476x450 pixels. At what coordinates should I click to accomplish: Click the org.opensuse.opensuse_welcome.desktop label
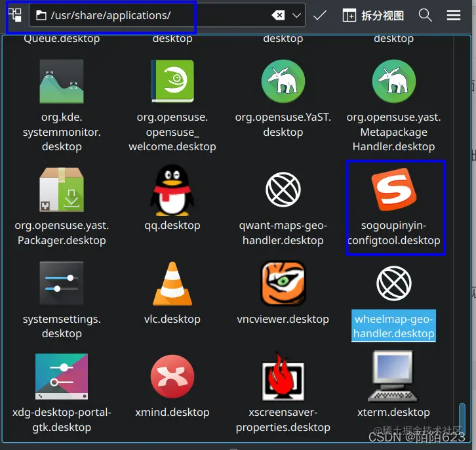pos(172,132)
